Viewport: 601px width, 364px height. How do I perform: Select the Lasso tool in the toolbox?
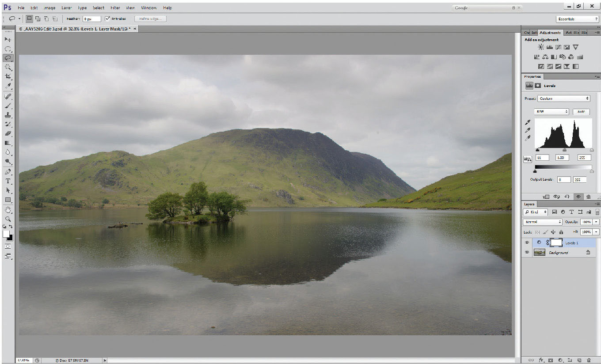[x=8, y=58]
